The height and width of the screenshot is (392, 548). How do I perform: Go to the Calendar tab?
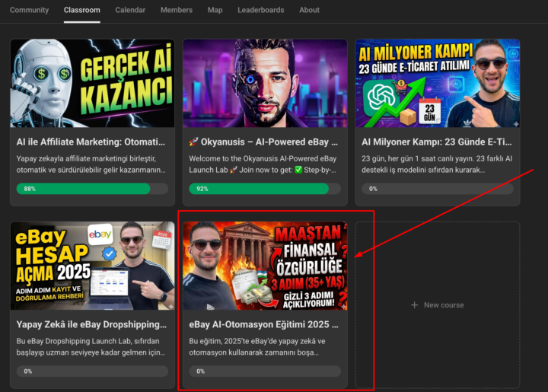(x=130, y=10)
